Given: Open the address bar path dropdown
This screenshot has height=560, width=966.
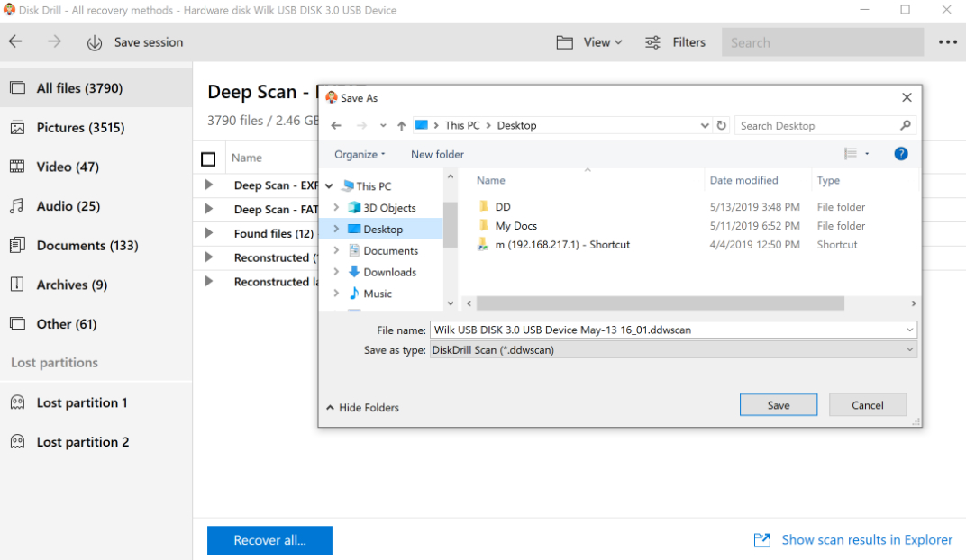Looking at the screenshot, I should point(705,125).
